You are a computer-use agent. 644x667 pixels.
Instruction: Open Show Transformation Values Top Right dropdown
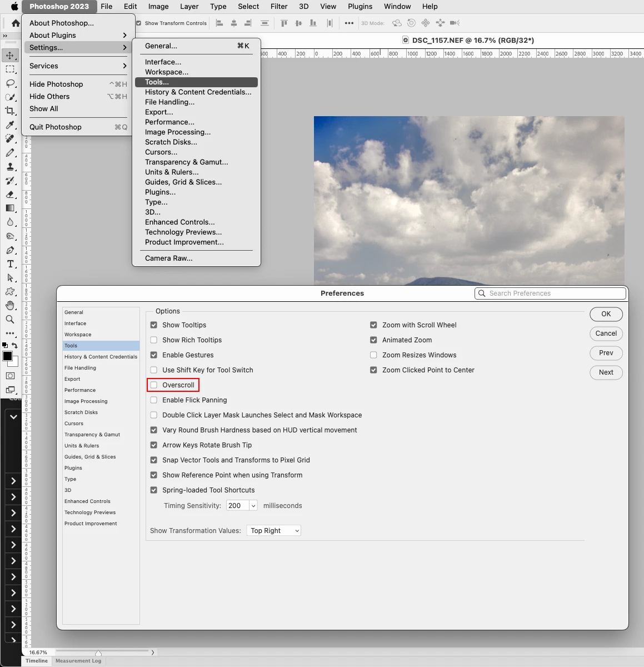click(x=273, y=530)
